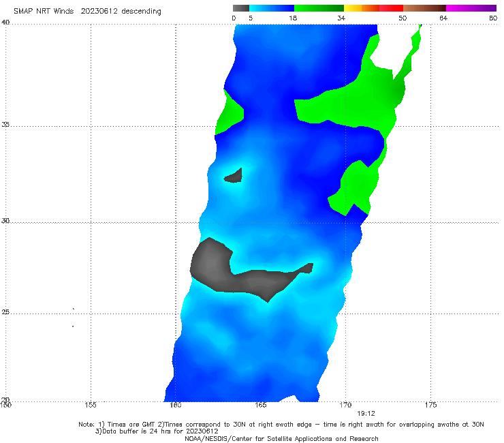Click the red segment of the color bar
The height and width of the screenshot is (443, 504).
391,8
